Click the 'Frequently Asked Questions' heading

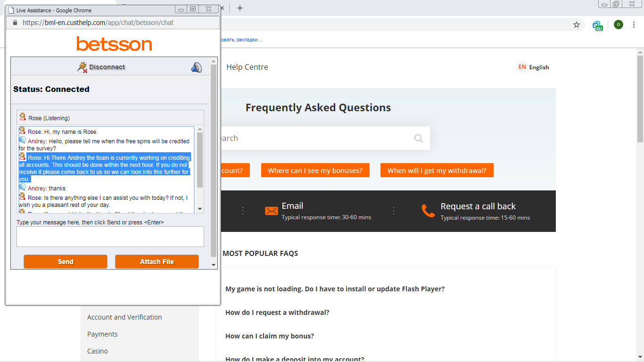click(x=318, y=107)
